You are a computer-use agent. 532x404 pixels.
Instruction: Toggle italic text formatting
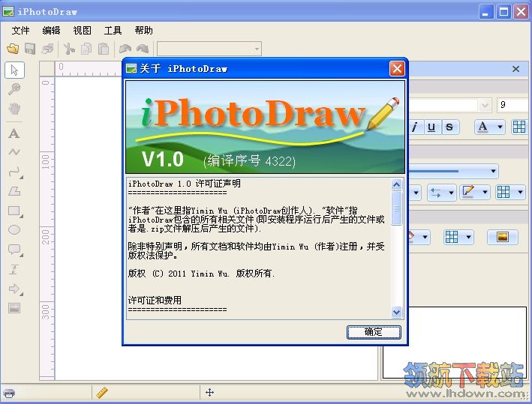tap(415, 127)
